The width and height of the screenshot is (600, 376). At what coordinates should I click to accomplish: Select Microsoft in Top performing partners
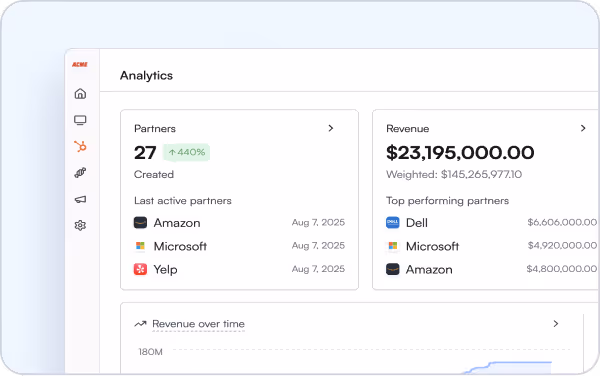[x=432, y=246]
